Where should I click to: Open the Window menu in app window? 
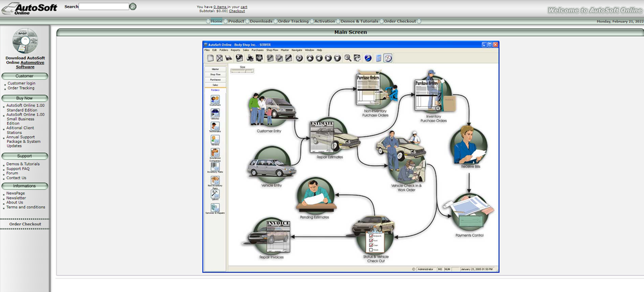coord(309,50)
